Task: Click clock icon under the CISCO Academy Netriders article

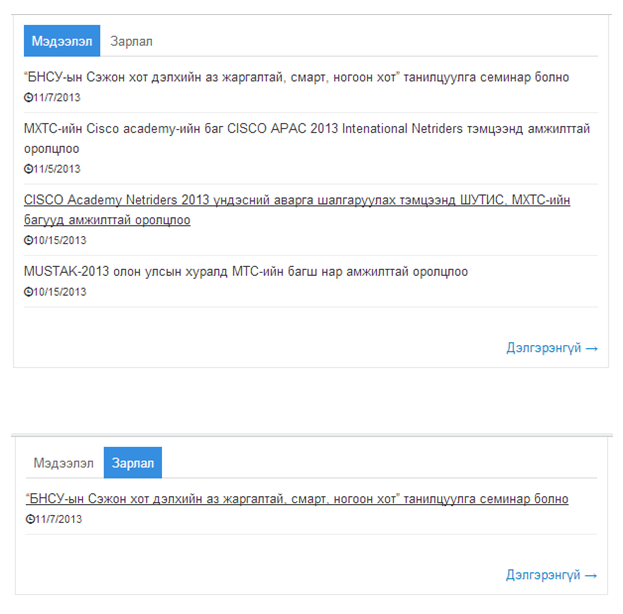Action: pyautogui.click(x=28, y=240)
